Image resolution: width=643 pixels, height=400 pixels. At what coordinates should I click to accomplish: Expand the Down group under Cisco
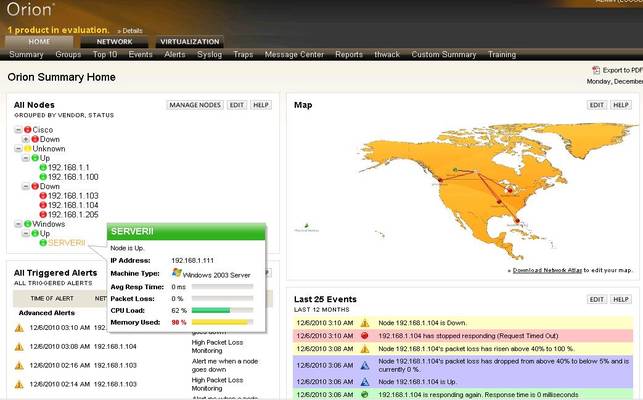click(x=25, y=139)
